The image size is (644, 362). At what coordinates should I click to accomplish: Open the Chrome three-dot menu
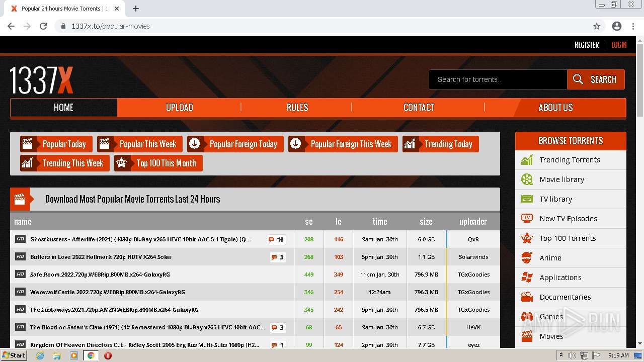coord(633,26)
